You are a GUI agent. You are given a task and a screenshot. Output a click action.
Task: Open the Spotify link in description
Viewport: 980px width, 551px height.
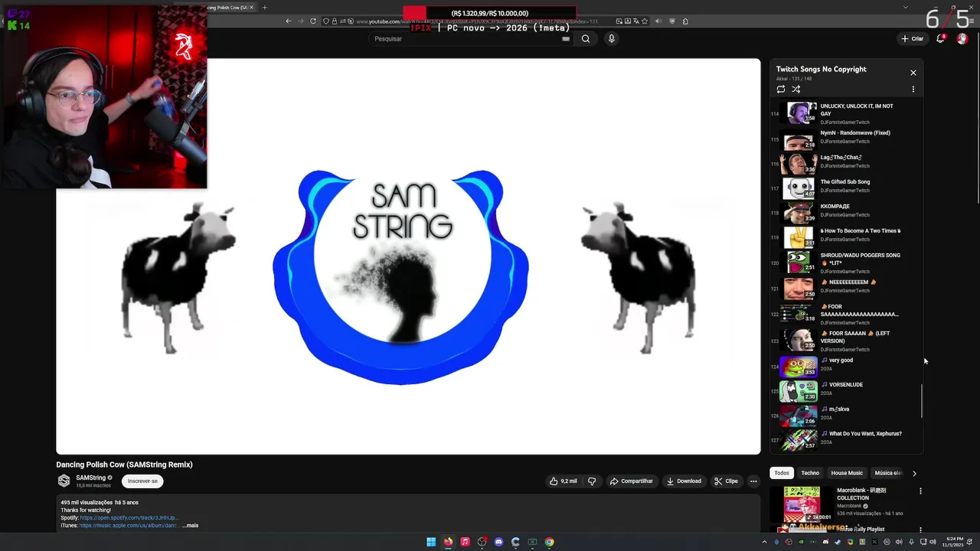[x=129, y=518]
